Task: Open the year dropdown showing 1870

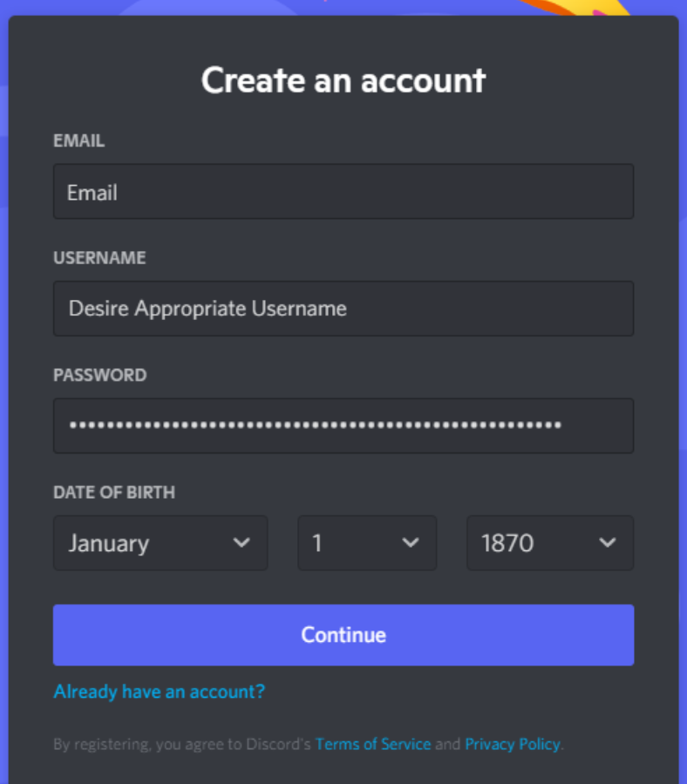Action: click(x=550, y=543)
